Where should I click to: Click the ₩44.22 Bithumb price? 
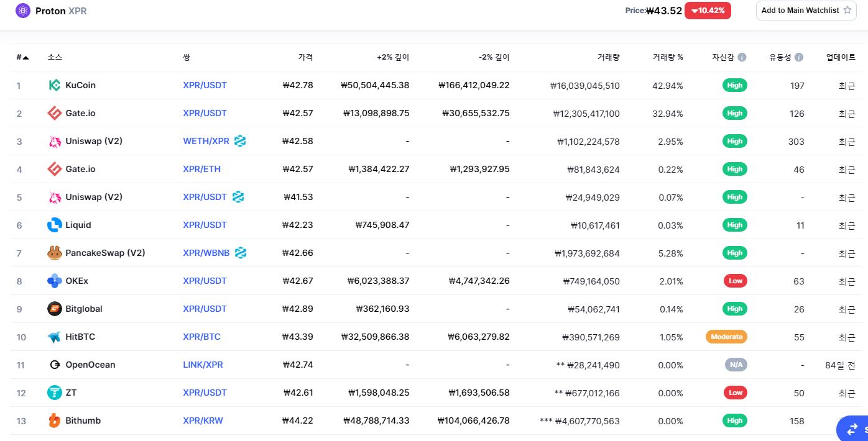[x=298, y=421]
